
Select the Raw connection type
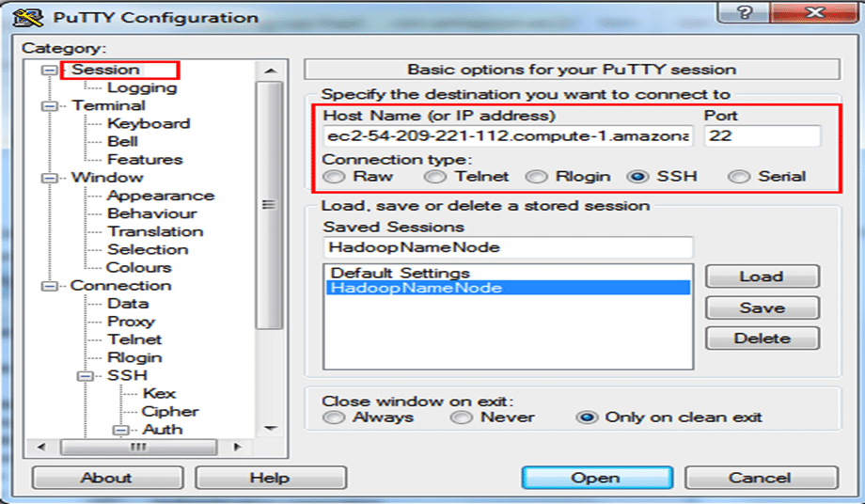tap(334, 177)
